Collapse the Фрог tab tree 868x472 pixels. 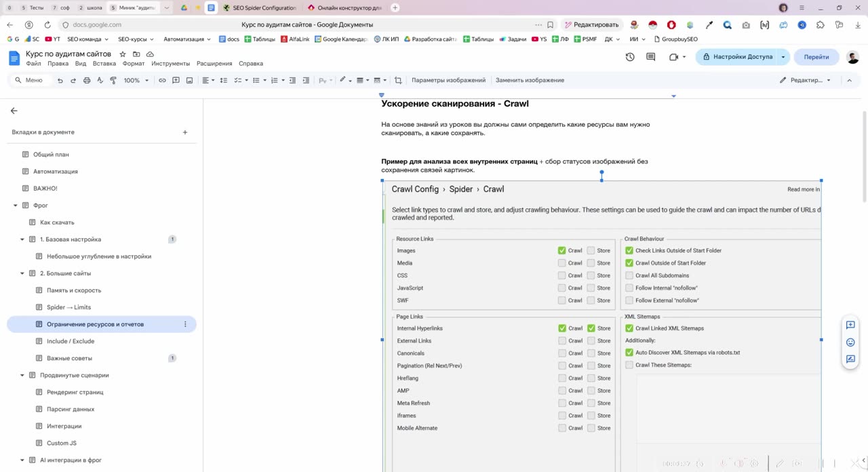coord(16,205)
